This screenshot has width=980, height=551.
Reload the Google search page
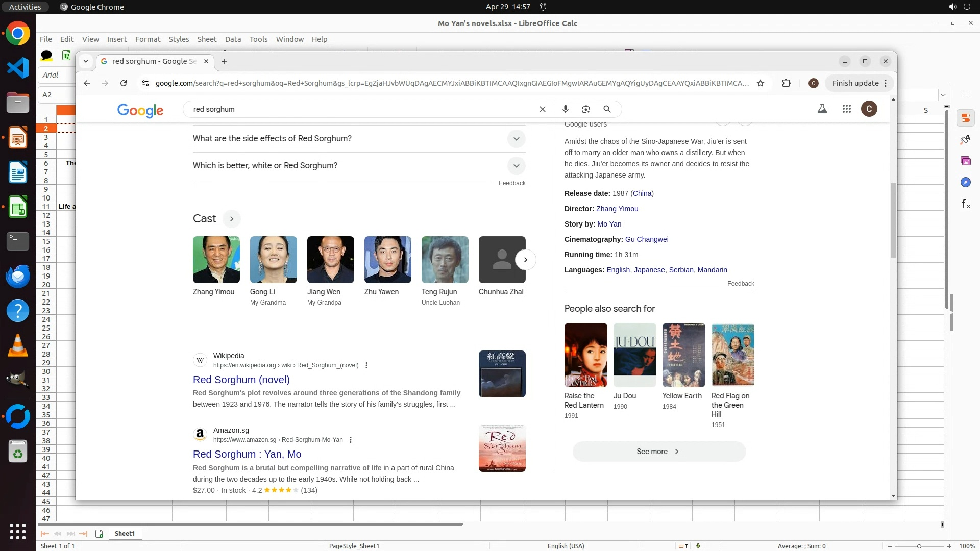[x=124, y=83]
